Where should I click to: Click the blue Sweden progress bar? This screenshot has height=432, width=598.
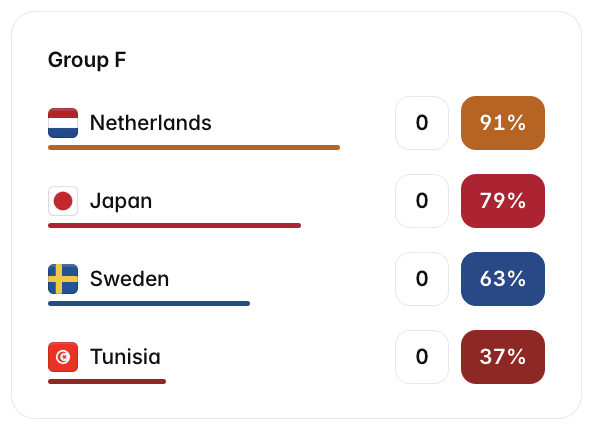click(x=149, y=304)
